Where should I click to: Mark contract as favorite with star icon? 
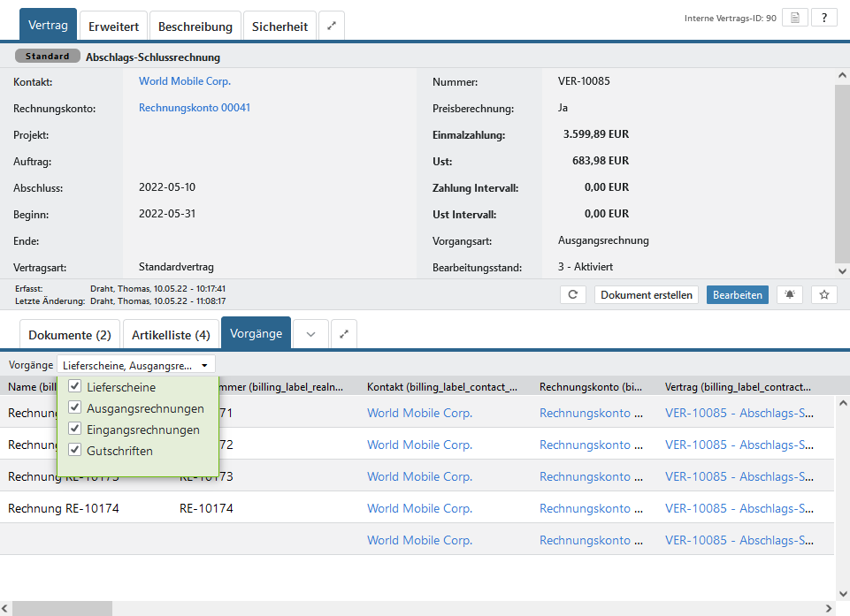click(x=823, y=295)
